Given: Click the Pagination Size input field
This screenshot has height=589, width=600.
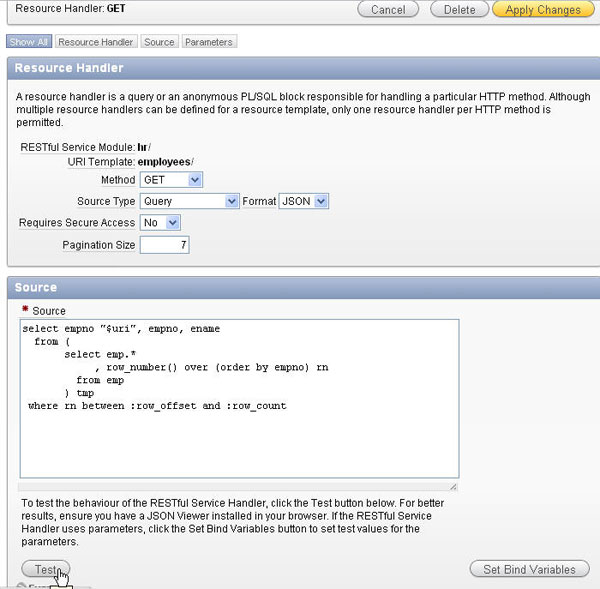Looking at the screenshot, I should pos(165,245).
